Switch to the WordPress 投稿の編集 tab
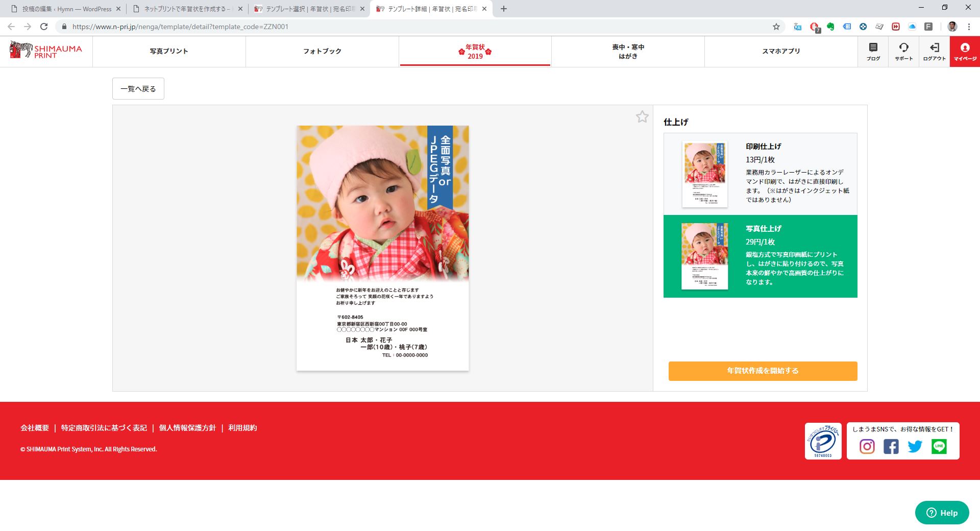The height and width of the screenshot is (531, 980). [66, 9]
